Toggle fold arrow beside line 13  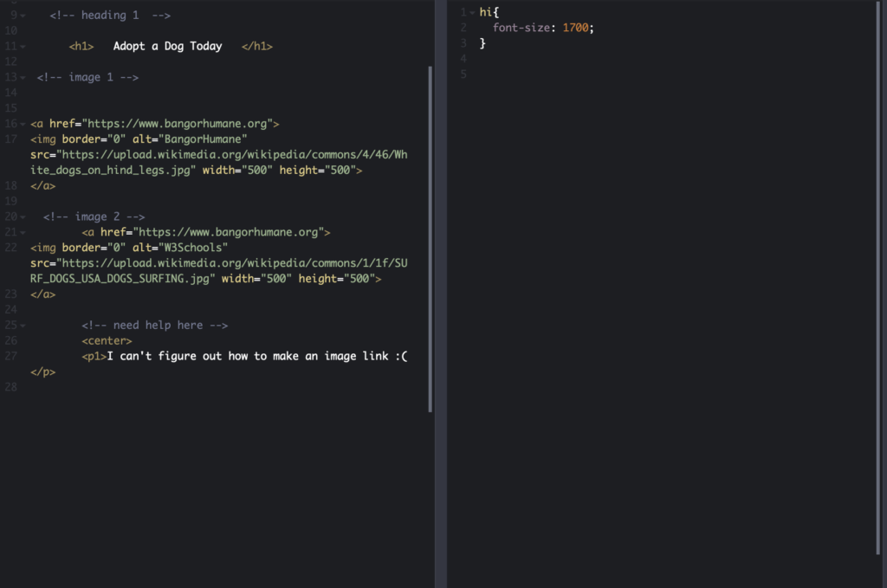pos(23,78)
